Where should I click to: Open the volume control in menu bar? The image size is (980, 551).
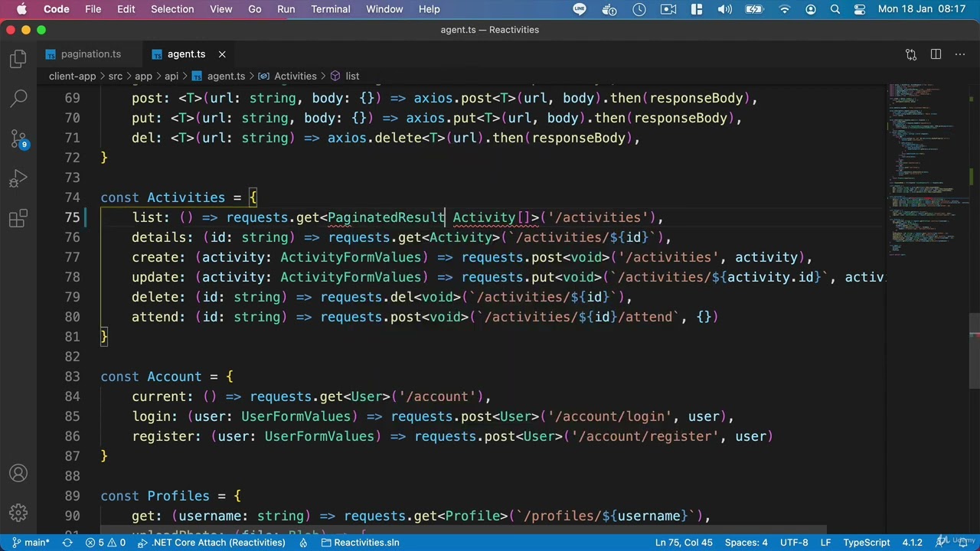pos(724,9)
